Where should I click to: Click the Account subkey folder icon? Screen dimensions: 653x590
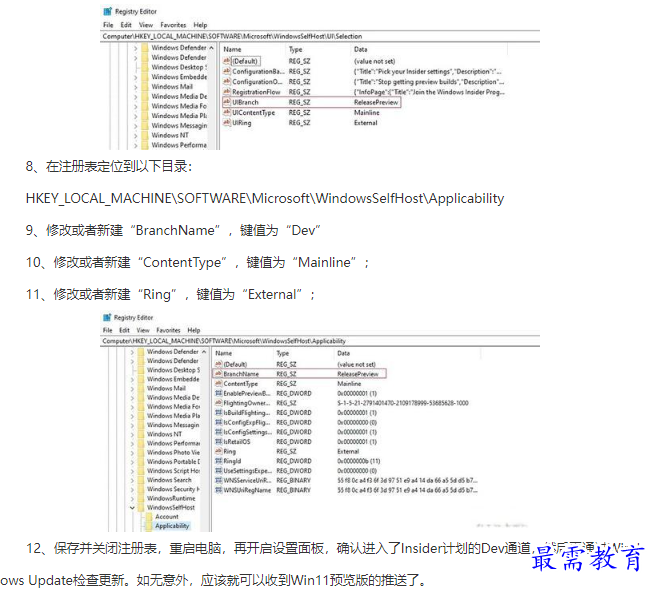click(x=150, y=516)
